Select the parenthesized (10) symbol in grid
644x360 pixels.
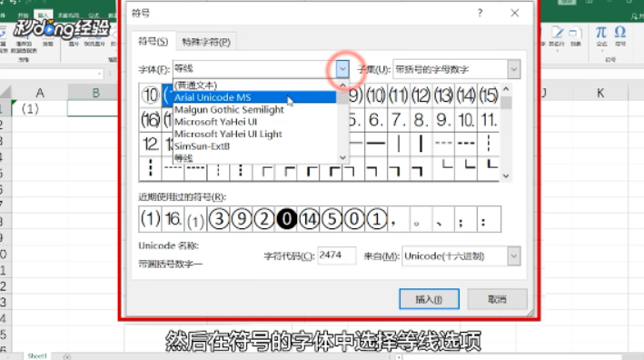(376, 95)
